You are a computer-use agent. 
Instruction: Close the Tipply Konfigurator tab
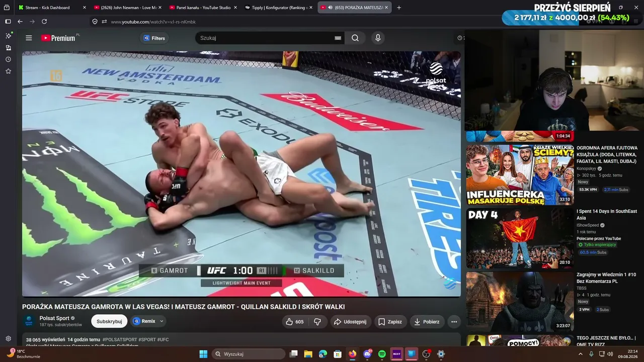pyautogui.click(x=311, y=8)
